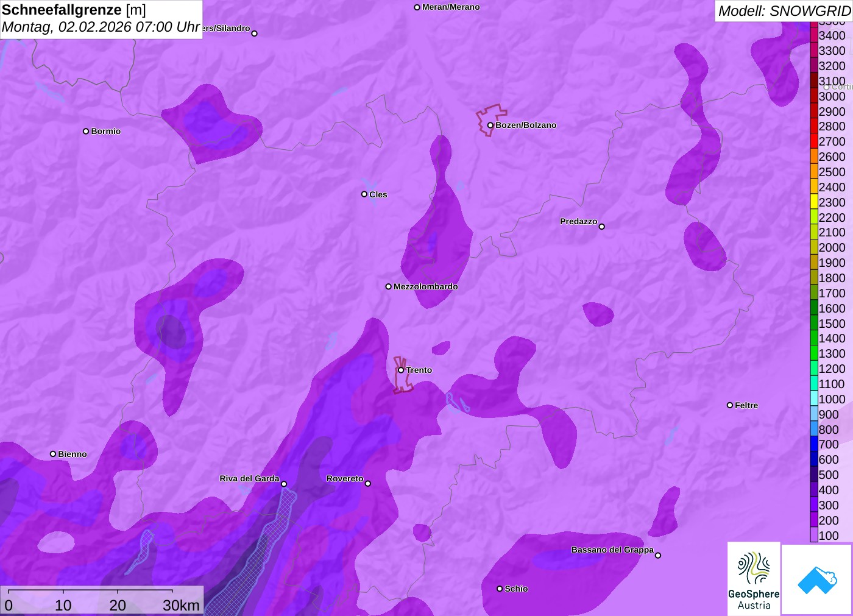The height and width of the screenshot is (616, 853).
Task: Click the 100 m legend color swatch
Action: [814, 536]
